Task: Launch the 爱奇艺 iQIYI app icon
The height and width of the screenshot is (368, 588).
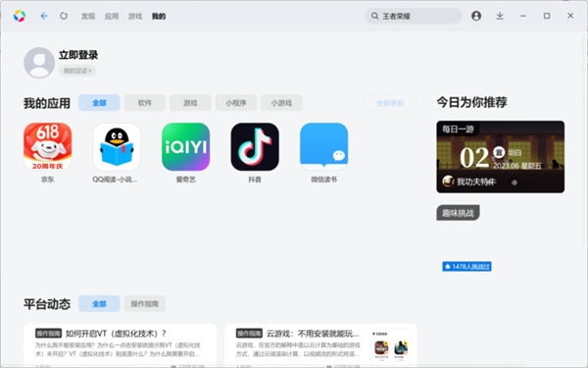Action: tap(185, 147)
